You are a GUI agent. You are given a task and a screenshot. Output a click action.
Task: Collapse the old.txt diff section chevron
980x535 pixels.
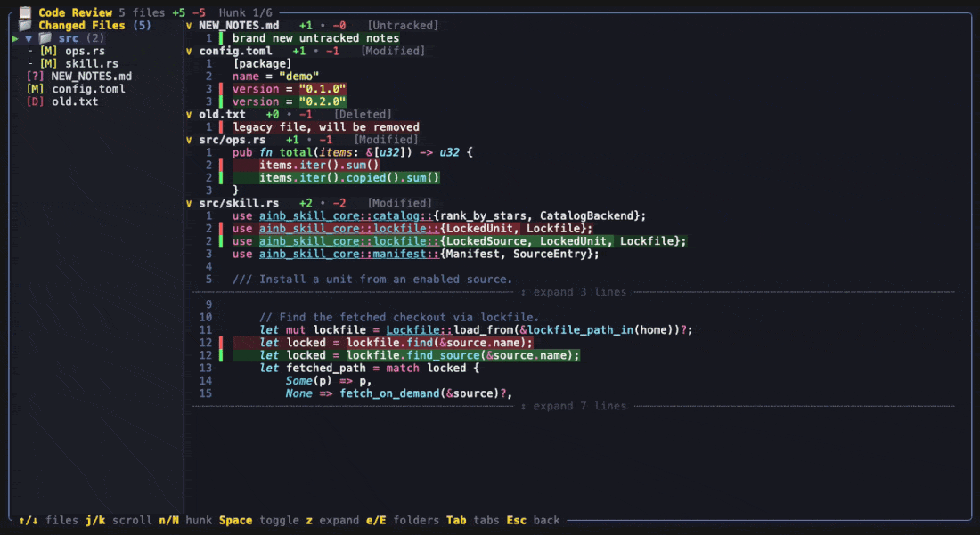coord(189,114)
